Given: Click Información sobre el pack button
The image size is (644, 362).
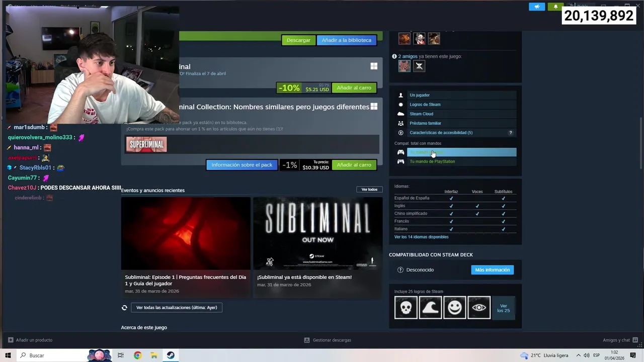Looking at the screenshot, I should point(242,165).
